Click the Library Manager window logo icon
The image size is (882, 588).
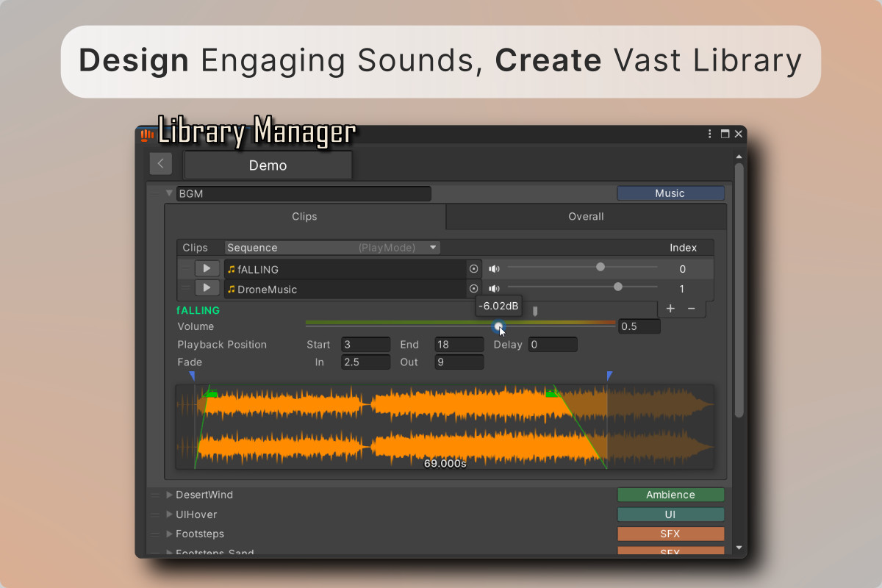[x=148, y=135]
